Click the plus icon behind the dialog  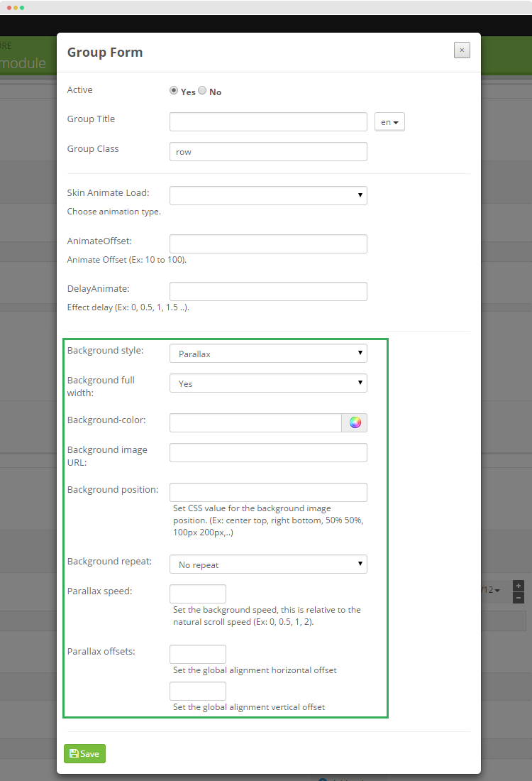(518, 586)
